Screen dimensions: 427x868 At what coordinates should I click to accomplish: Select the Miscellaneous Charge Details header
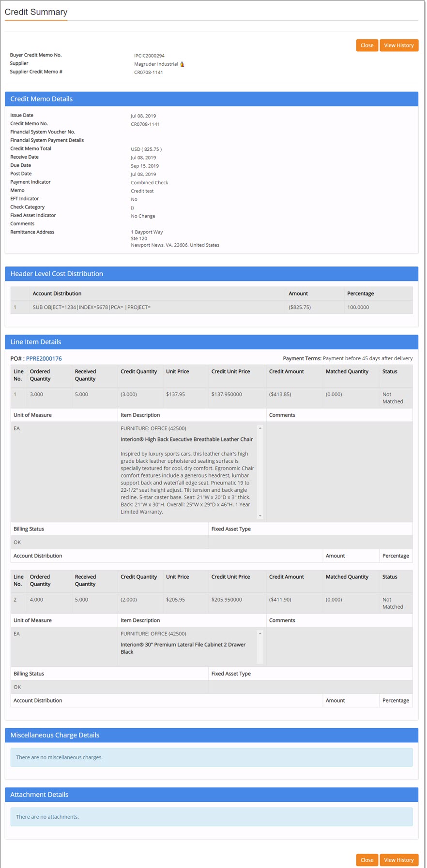click(211, 735)
